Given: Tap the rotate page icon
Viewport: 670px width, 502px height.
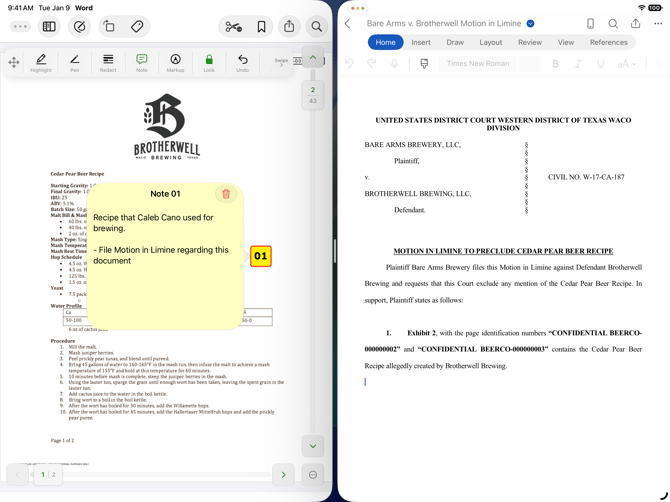Looking at the screenshot, I should (109, 26).
